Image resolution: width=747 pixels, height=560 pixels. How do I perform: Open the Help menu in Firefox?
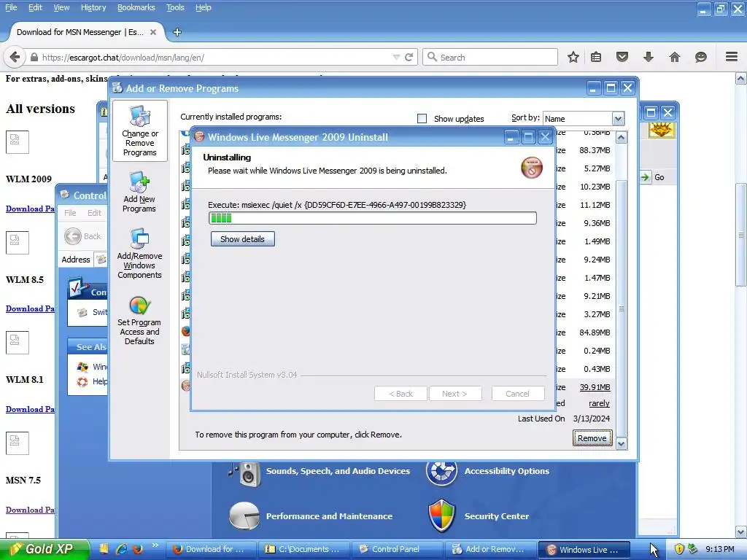pos(204,7)
